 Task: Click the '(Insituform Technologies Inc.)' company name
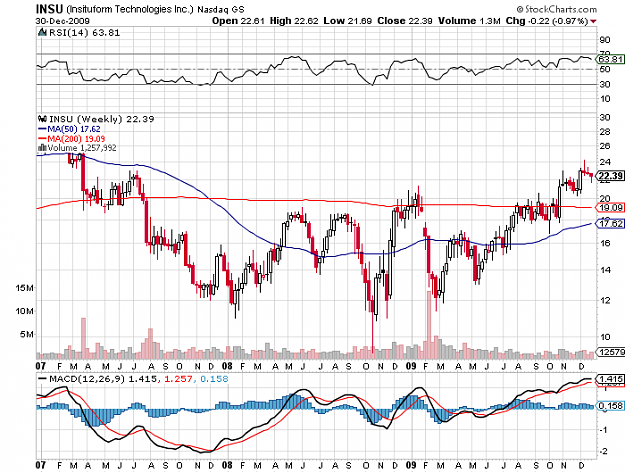point(130,9)
